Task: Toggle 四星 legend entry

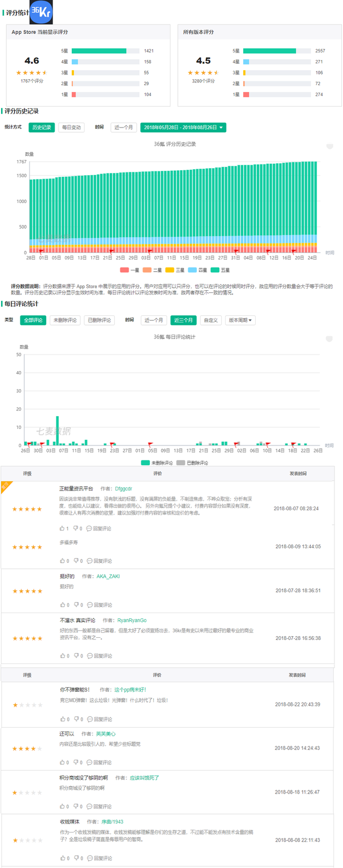Action: coord(197,270)
